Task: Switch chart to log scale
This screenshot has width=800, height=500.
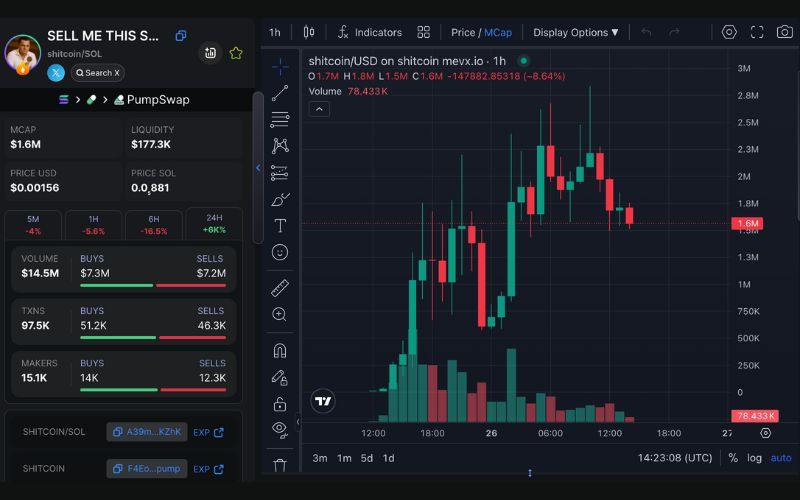Action: coord(754,458)
